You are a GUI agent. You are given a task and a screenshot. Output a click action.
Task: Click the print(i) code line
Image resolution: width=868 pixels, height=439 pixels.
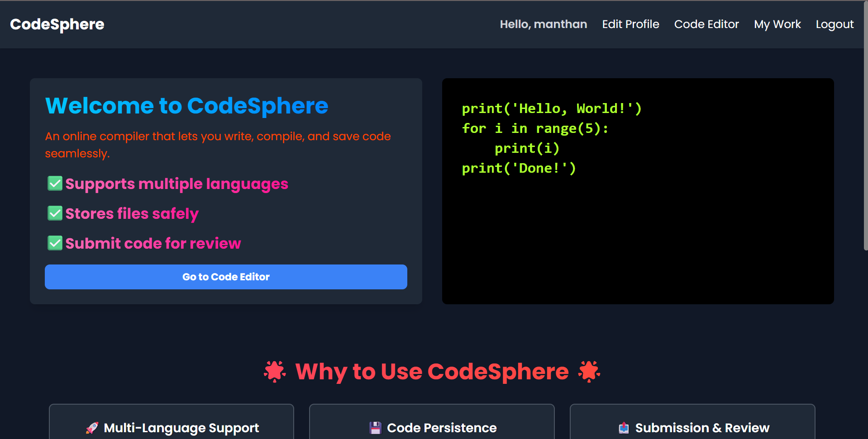click(527, 148)
